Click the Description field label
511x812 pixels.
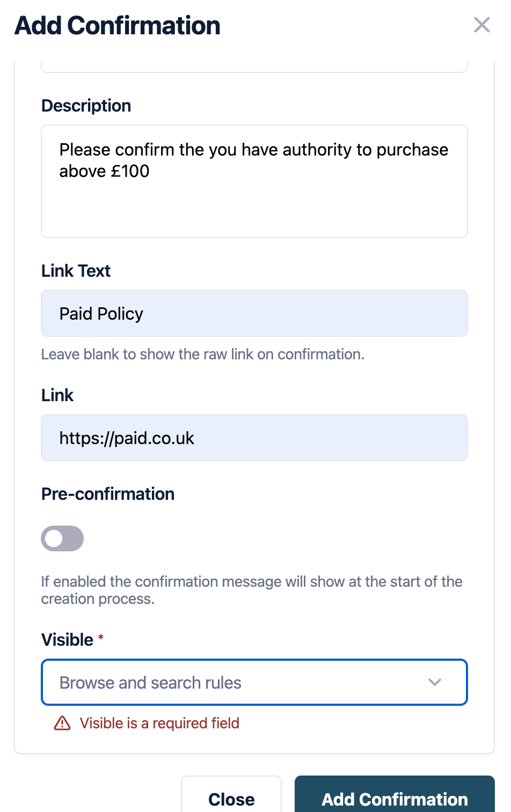coord(86,106)
